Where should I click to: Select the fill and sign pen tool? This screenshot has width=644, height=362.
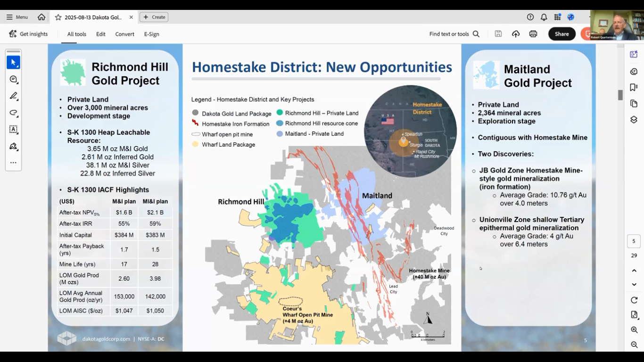click(x=13, y=146)
